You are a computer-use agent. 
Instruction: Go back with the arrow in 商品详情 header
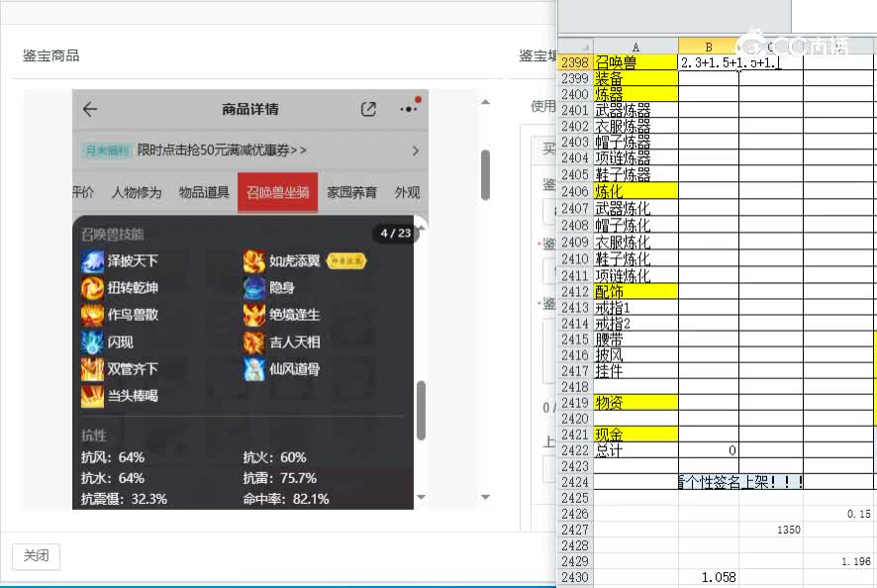(90, 109)
